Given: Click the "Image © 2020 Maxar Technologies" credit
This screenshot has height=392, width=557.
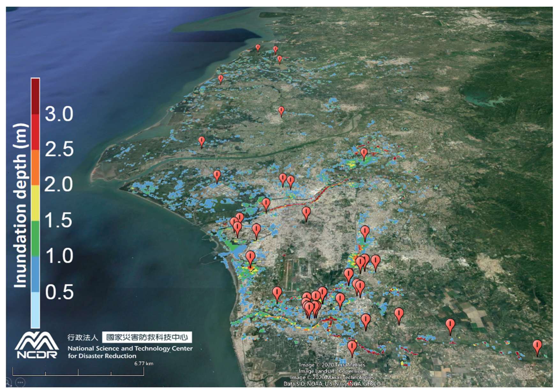Looking at the screenshot, I should tap(332, 377).
